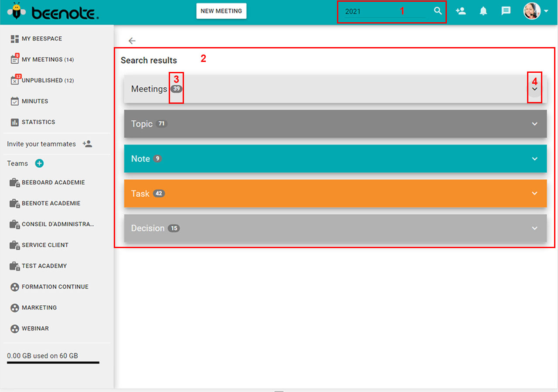
Task: Click the Webinar team icon
Action: point(14,329)
